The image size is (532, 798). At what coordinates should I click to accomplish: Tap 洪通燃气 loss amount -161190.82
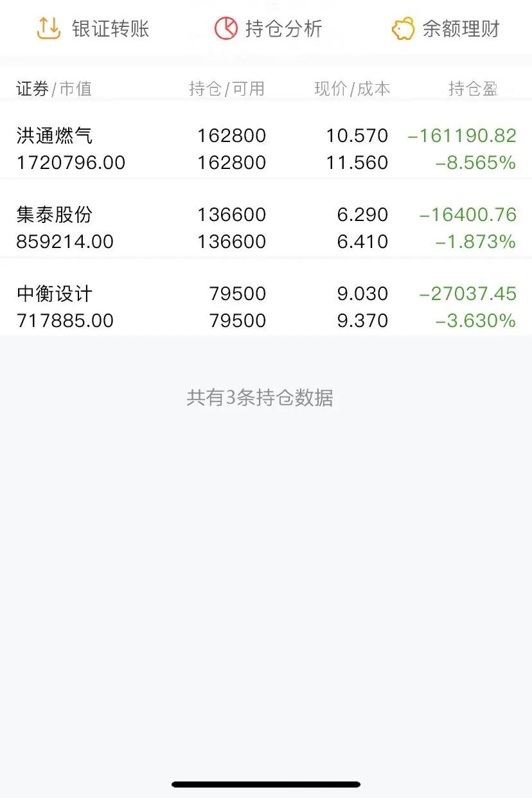click(x=462, y=136)
